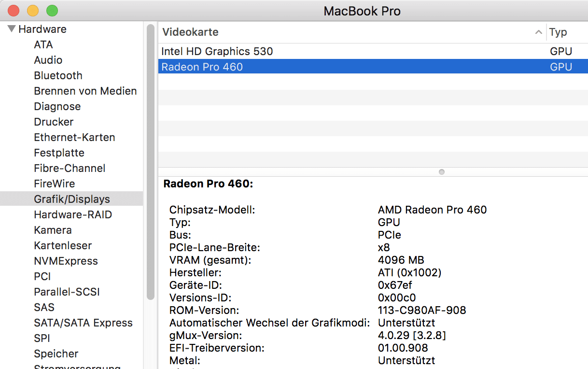
Task: Click the VRAM value 4096 MB
Action: [401, 260]
